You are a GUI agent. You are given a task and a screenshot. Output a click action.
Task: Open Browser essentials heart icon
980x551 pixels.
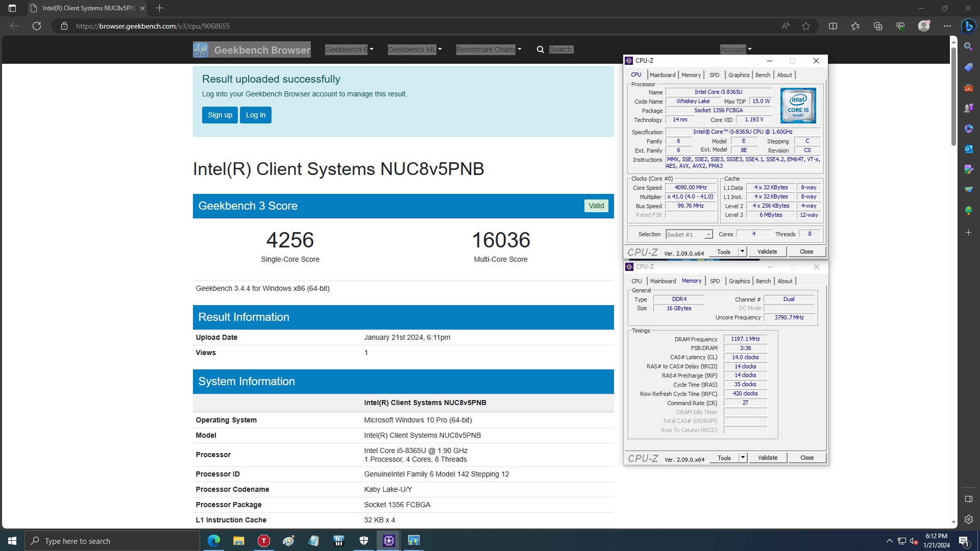tap(900, 26)
